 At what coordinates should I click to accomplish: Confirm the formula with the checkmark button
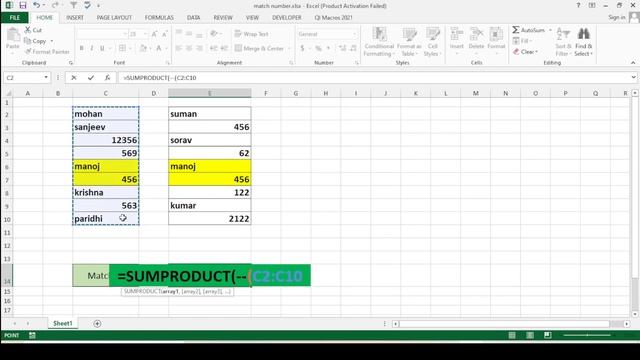[x=91, y=78]
